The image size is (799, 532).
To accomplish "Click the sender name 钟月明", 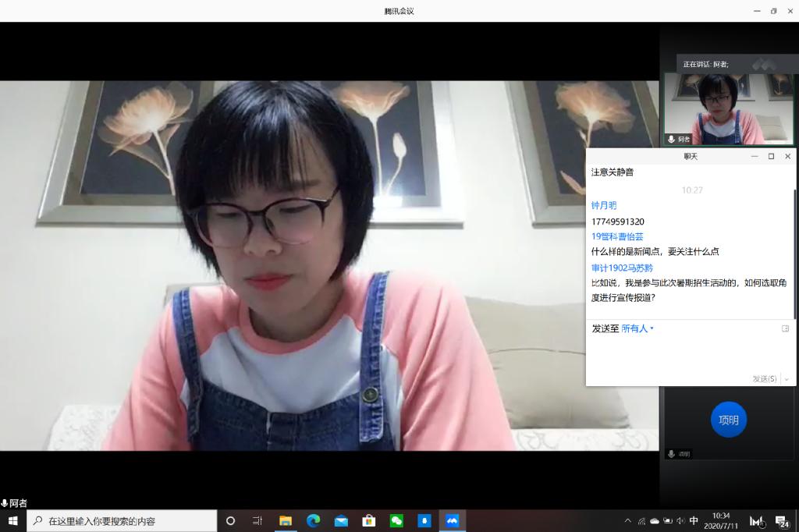I will 604,206.
